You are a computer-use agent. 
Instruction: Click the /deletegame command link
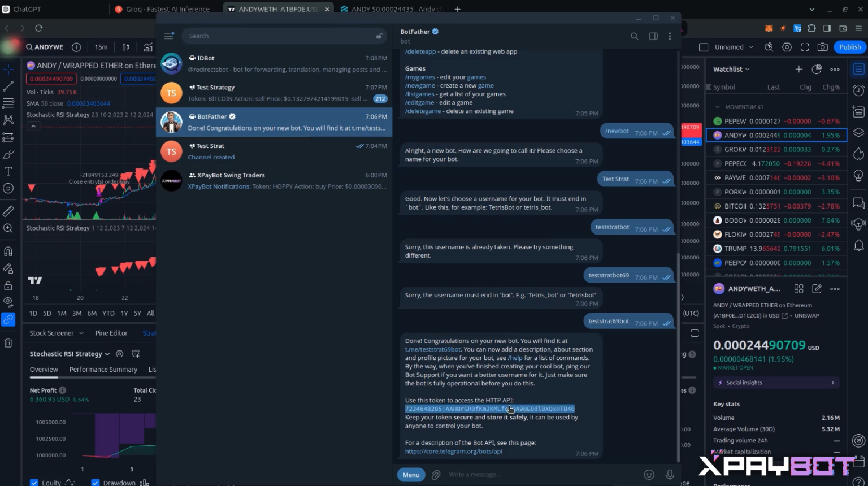click(422, 111)
